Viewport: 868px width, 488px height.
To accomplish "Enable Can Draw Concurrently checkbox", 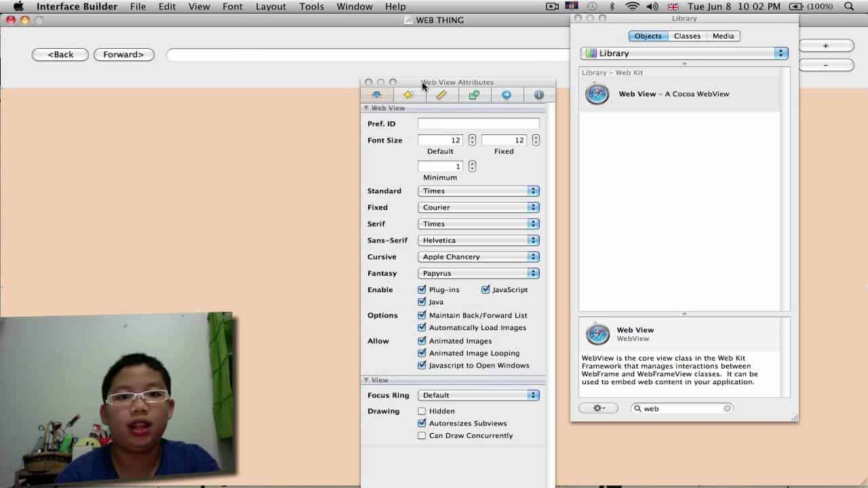I will click(422, 436).
